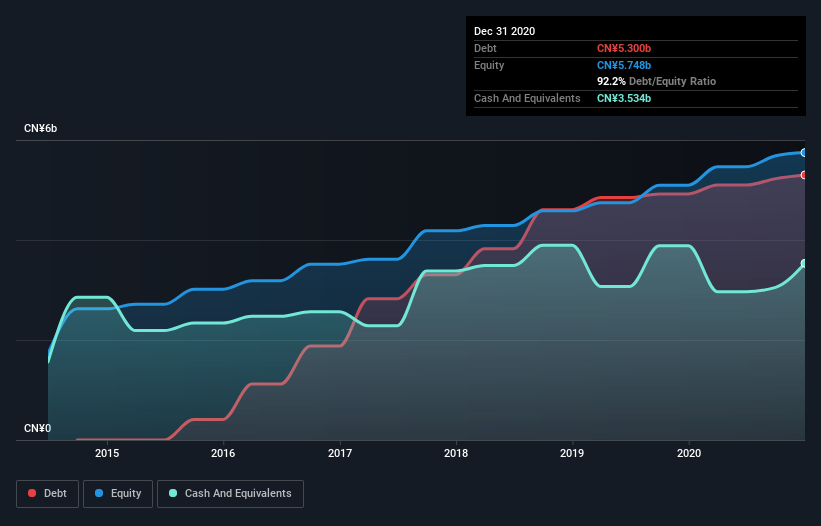This screenshot has height=526, width=821.
Task: Click the CN¥6b y-axis label
Action: point(40,128)
